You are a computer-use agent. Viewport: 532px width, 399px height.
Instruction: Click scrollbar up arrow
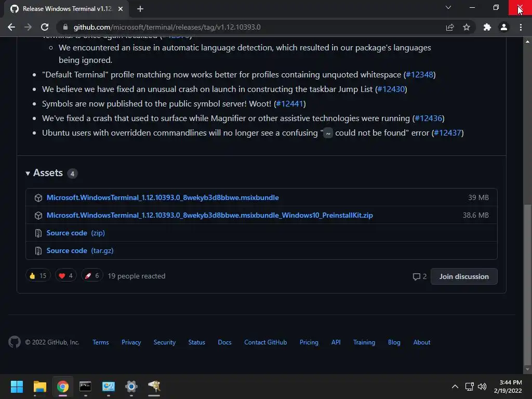pyautogui.click(x=527, y=42)
